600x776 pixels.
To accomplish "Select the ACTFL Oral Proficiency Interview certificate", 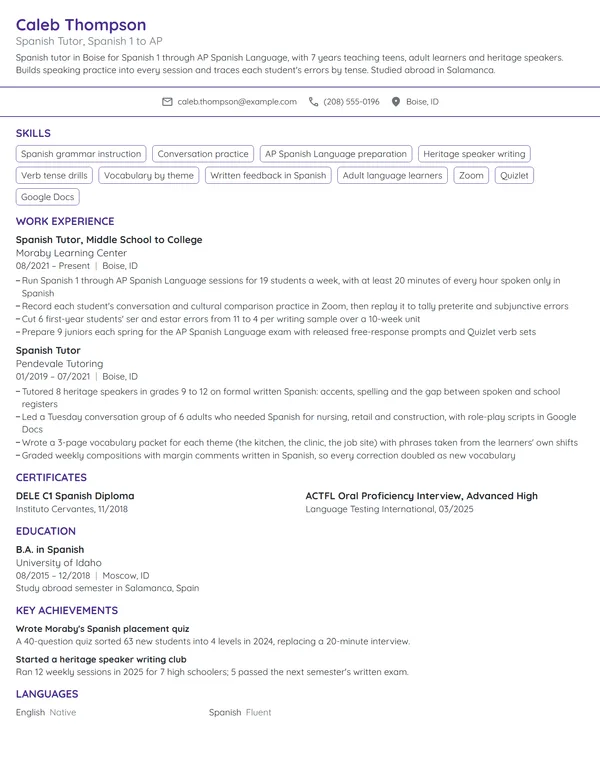I will pos(421,496).
